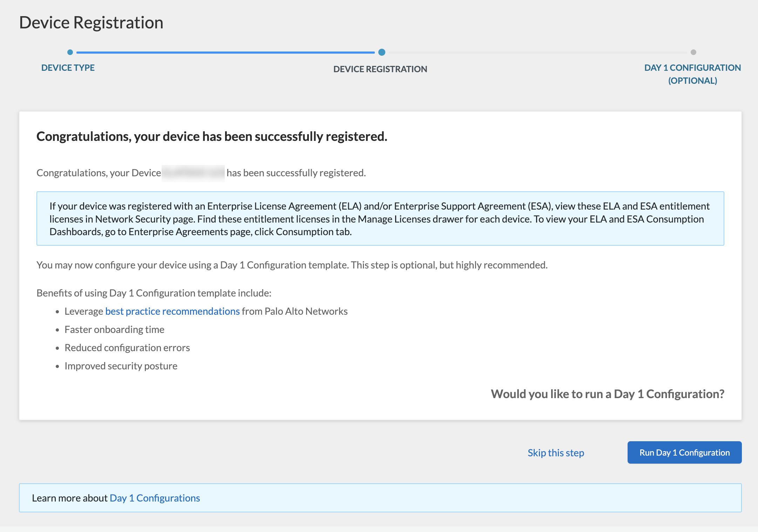Select the DEVICE TYPE step label

point(68,68)
